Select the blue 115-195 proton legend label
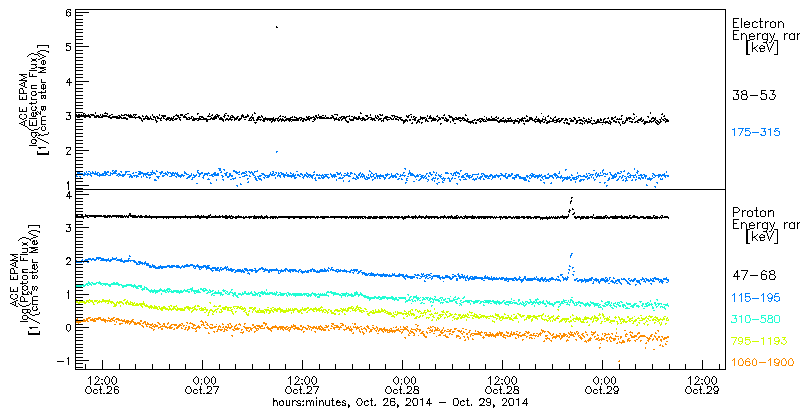Image resolution: width=800 pixels, height=410 pixels. 756,298
